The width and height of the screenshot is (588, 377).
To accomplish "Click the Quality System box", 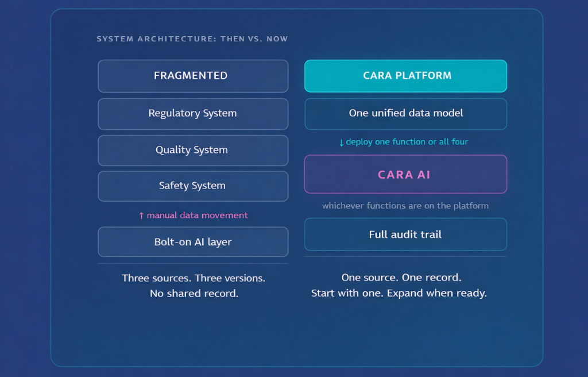I will tap(193, 150).
